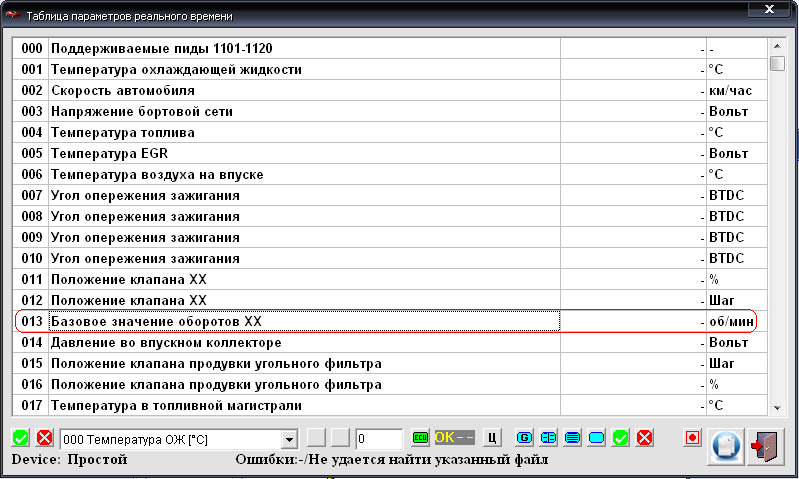
Task: Click the Ошибки error message in status bar
Action: tap(392, 460)
